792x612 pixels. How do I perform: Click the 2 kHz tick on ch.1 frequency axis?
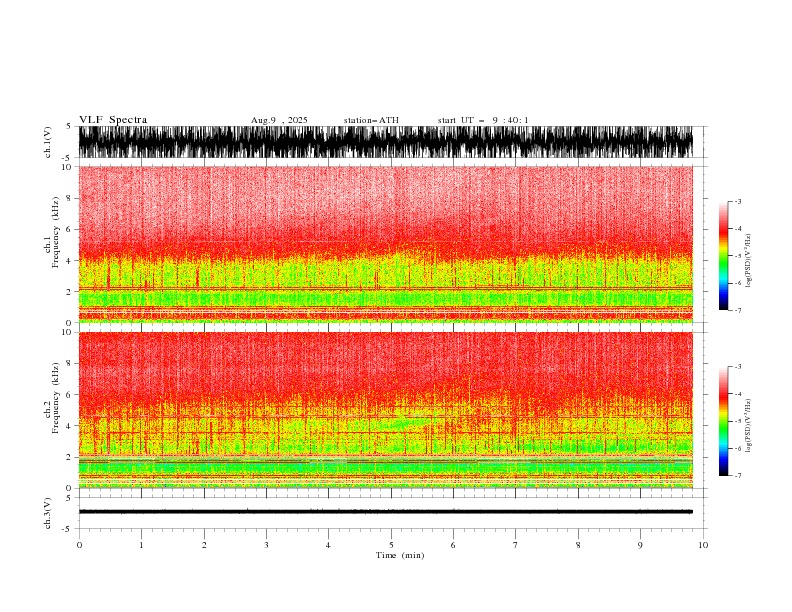(x=69, y=292)
